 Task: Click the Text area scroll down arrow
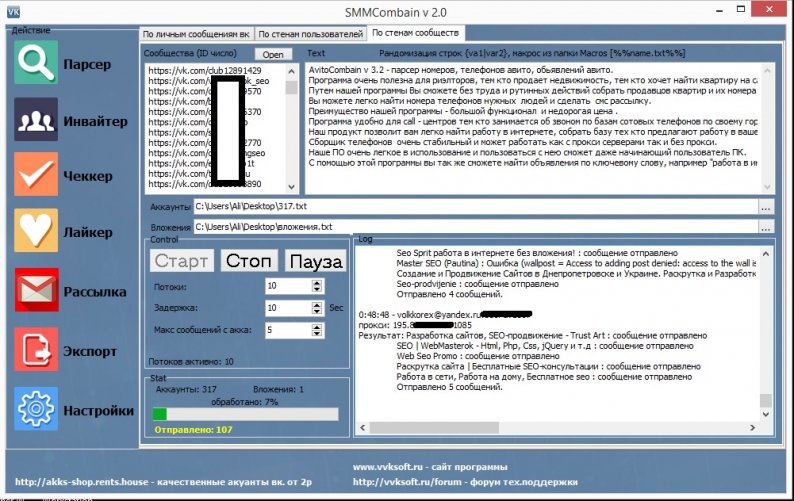[767, 186]
